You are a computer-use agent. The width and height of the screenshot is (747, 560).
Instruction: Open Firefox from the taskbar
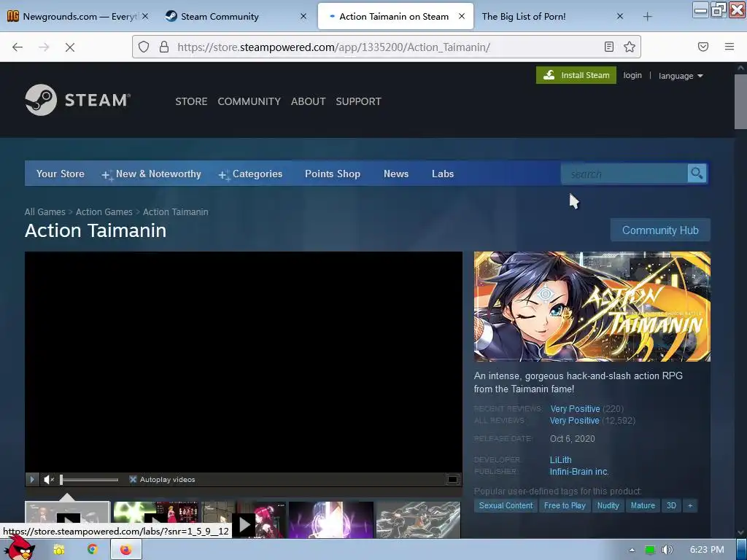(125, 550)
